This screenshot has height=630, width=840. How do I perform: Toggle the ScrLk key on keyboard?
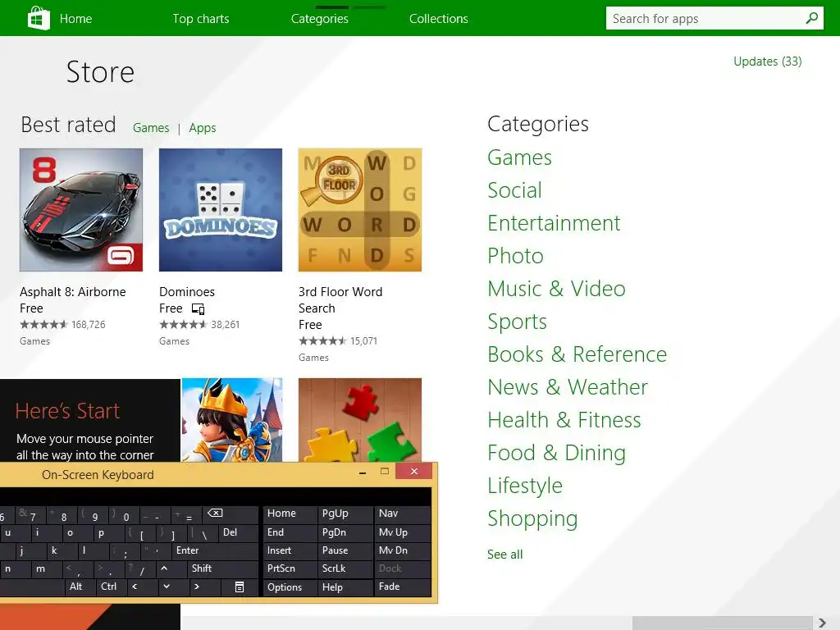345,568
